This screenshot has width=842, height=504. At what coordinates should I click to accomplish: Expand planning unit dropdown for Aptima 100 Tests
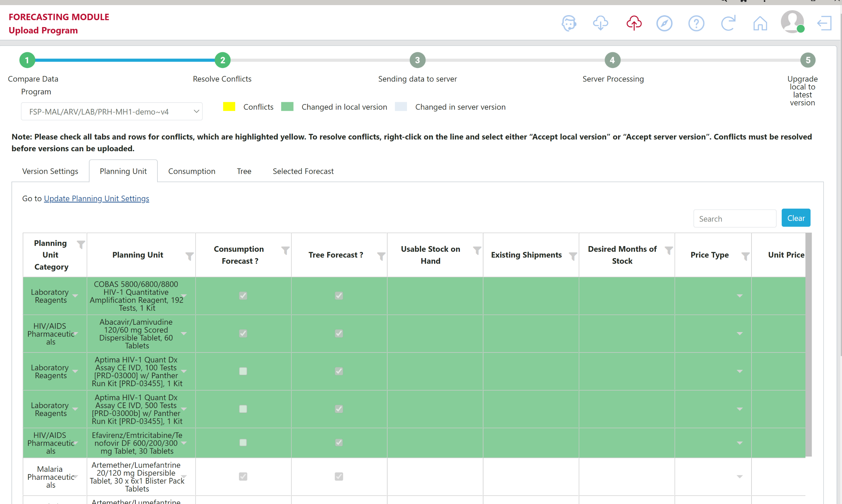184,371
